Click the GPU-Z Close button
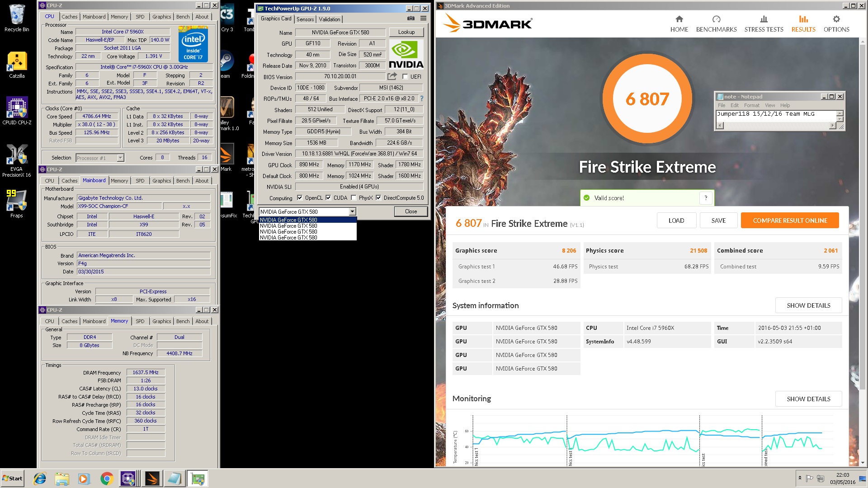The image size is (868, 488). 411,211
